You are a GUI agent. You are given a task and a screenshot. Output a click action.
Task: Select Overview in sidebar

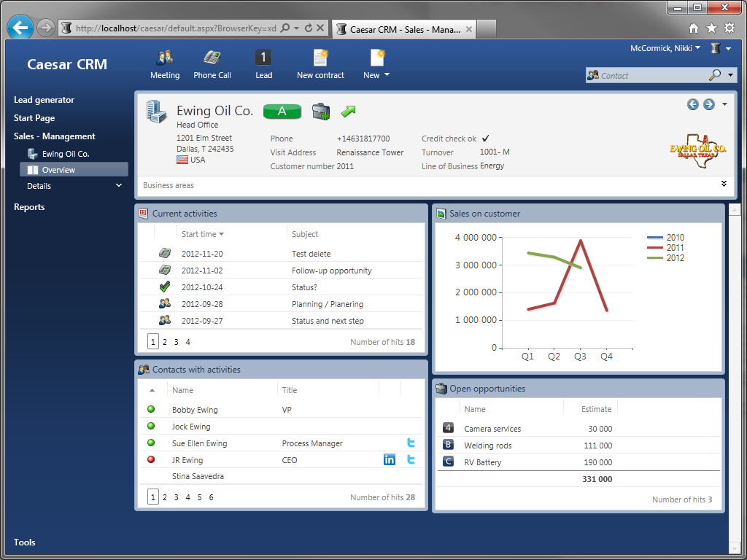pos(74,169)
